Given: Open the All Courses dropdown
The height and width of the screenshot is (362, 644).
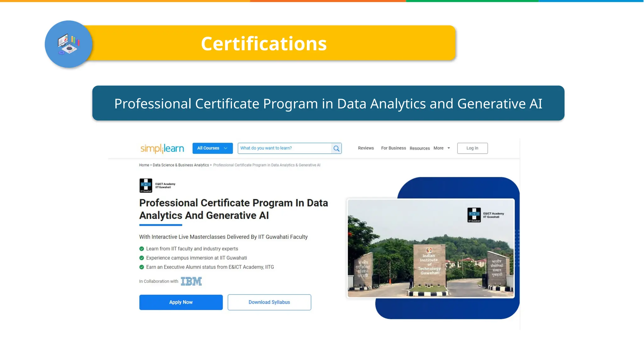Looking at the screenshot, I should point(213,148).
